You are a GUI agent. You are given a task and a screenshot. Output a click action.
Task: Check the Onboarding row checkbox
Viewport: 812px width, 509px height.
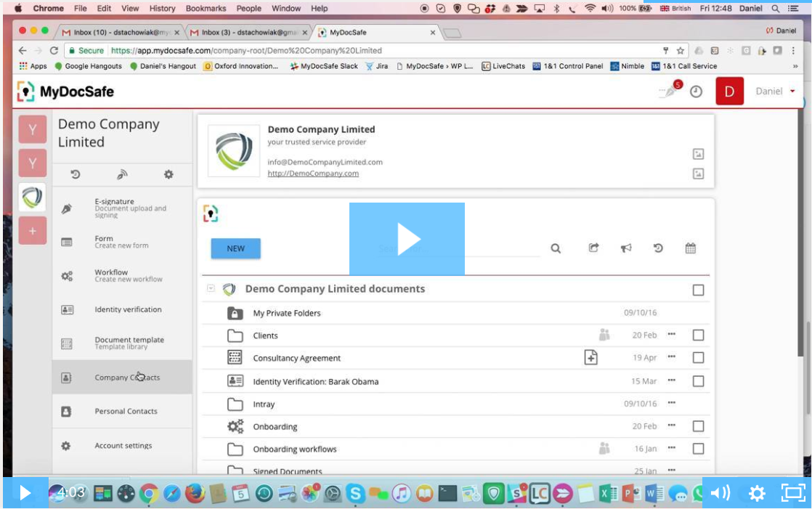click(x=698, y=426)
